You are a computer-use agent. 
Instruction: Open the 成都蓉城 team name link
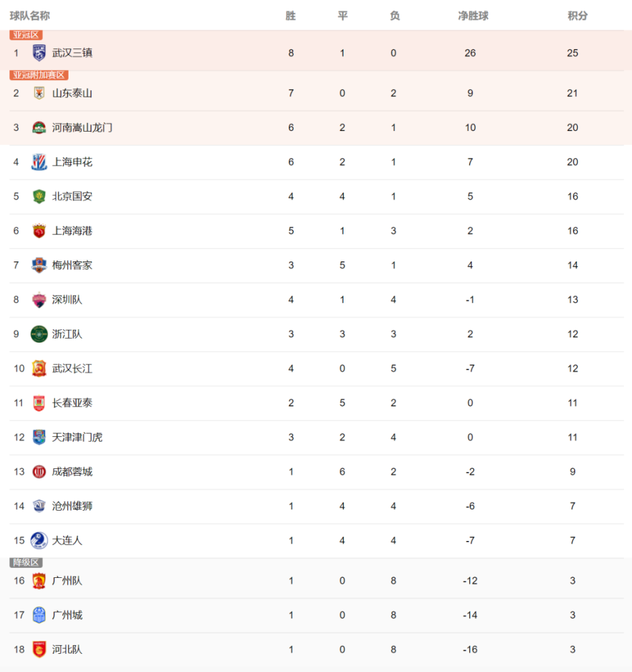tap(72, 472)
